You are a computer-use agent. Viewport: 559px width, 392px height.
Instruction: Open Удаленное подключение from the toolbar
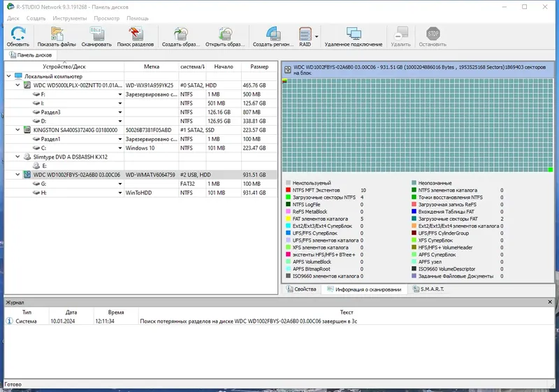[354, 36]
